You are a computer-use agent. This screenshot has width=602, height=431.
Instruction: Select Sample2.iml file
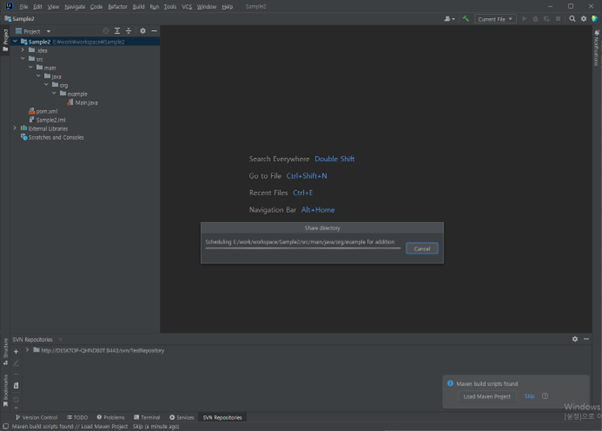[47, 120]
